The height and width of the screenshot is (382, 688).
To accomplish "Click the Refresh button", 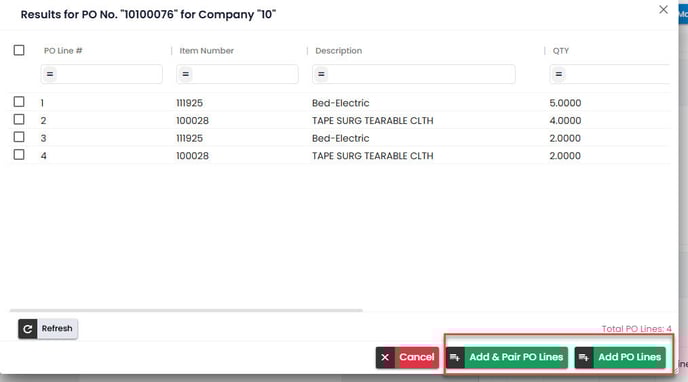I will (x=48, y=329).
